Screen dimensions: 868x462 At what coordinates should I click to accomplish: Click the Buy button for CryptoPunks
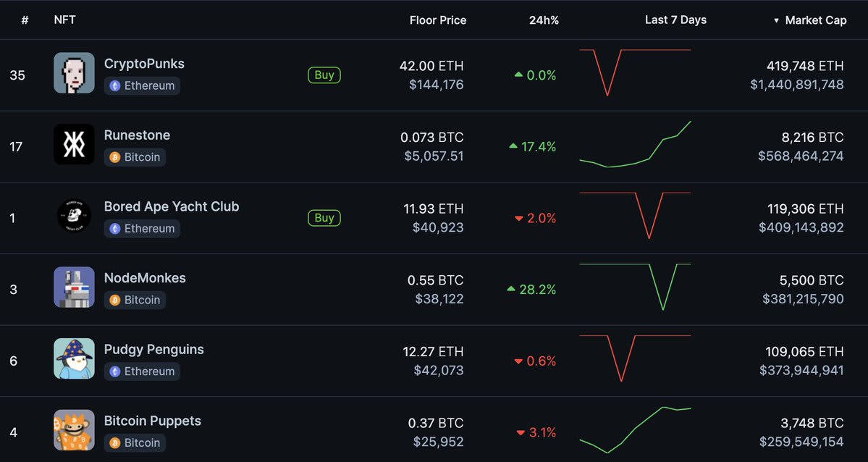pyautogui.click(x=324, y=75)
